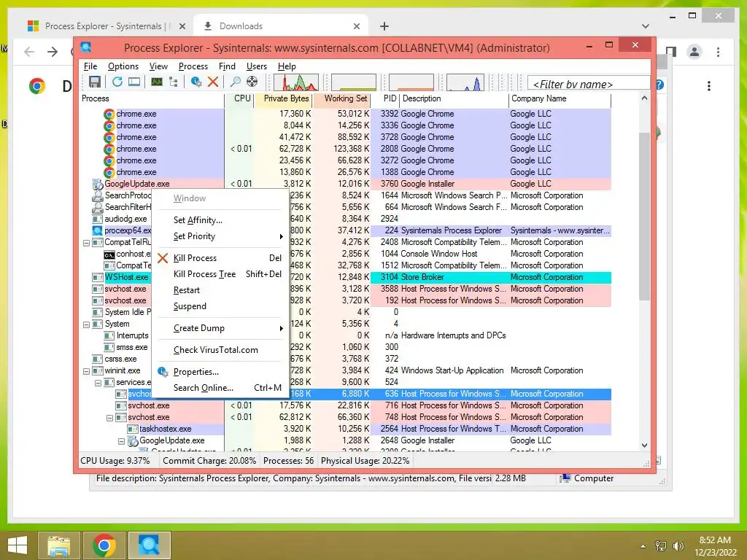747x560 pixels.
Task: Click the Save toolbar icon
Action: 94,82
